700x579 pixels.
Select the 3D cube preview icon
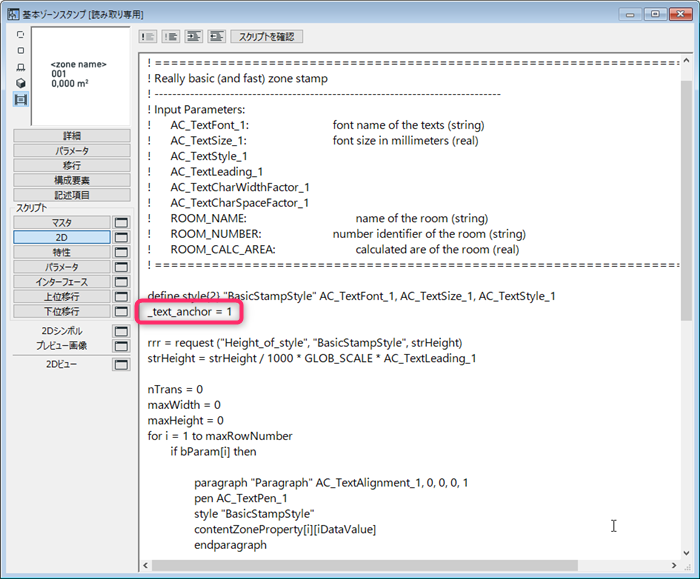[x=21, y=83]
